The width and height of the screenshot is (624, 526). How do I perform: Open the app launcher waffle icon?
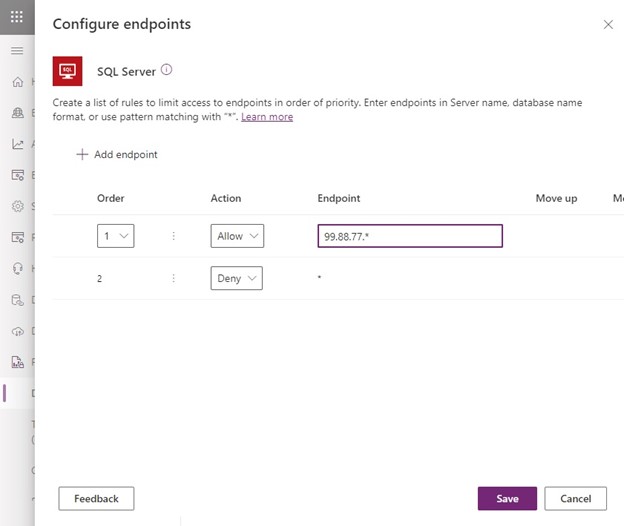pos(17,17)
